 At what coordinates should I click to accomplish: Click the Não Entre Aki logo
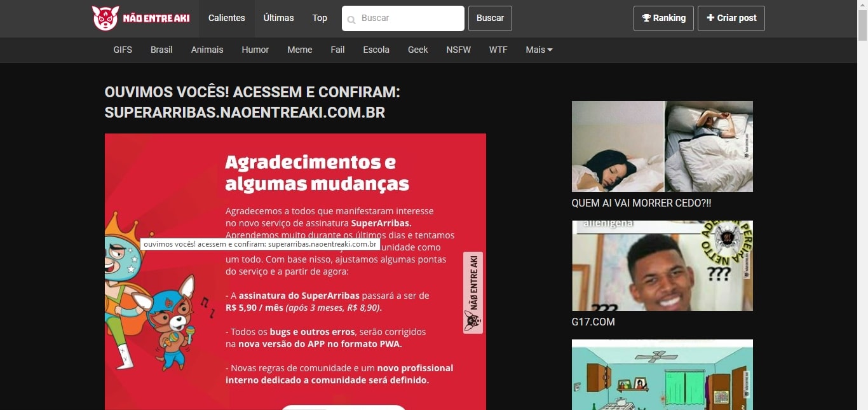click(x=141, y=18)
